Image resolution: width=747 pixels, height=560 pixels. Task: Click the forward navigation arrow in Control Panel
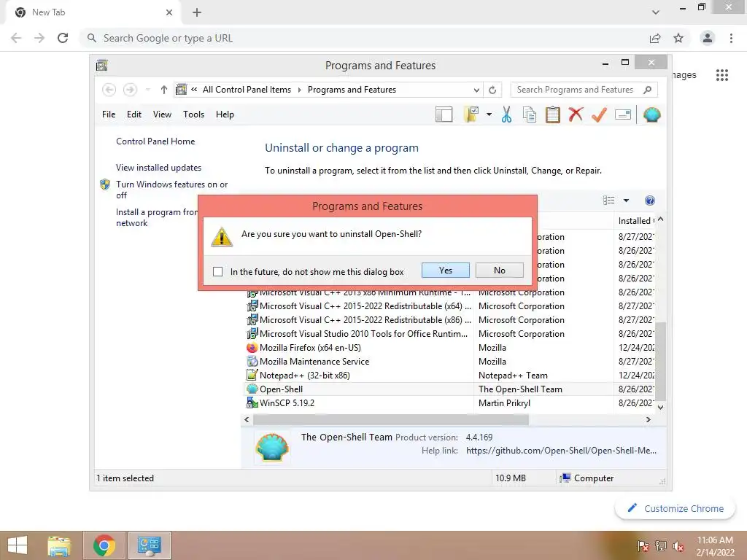[130, 90]
